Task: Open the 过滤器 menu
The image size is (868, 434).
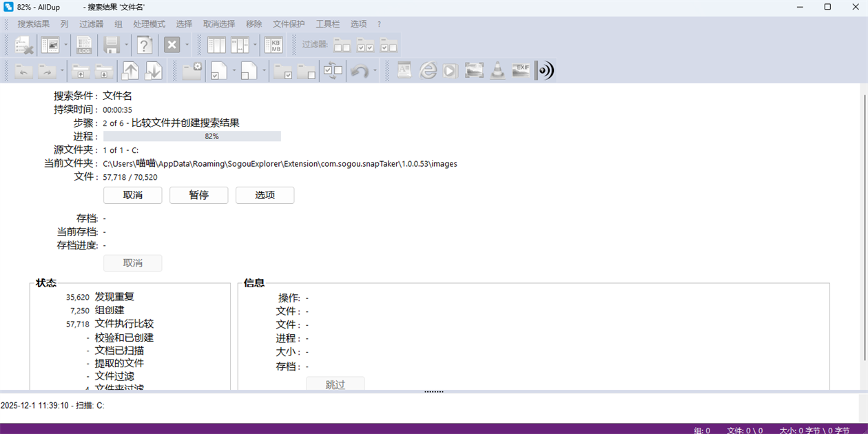Action: (91, 24)
